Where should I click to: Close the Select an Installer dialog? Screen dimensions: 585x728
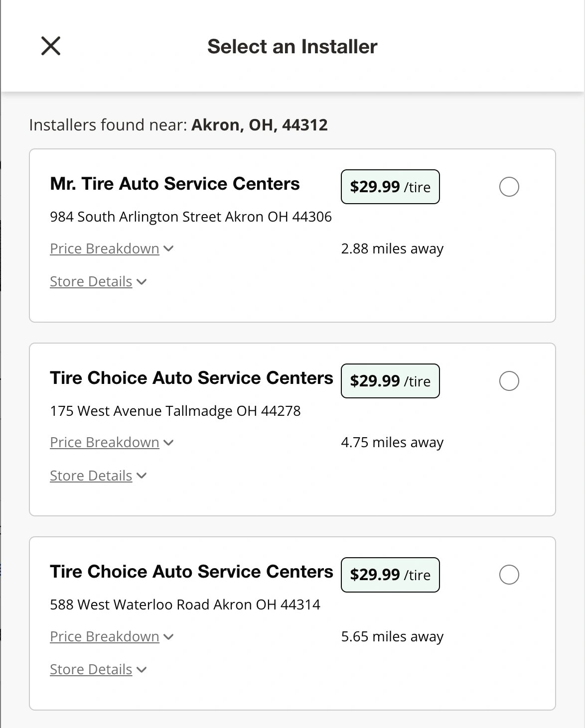50,46
